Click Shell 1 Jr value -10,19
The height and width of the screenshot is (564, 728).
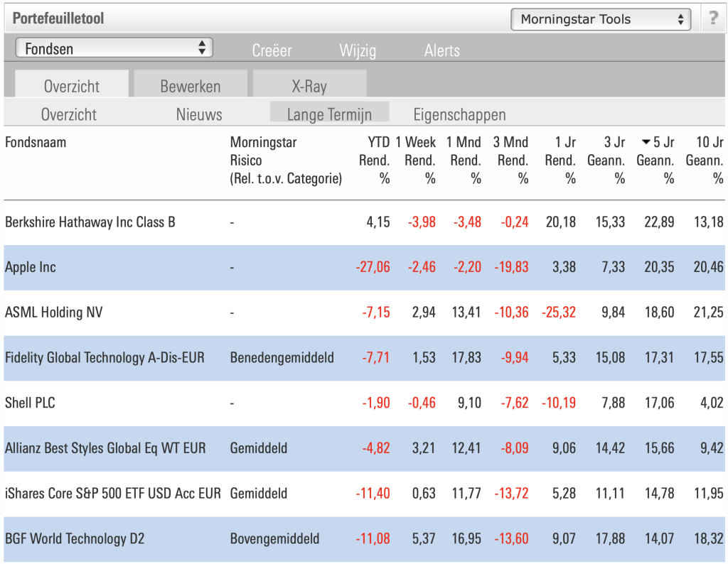point(559,403)
